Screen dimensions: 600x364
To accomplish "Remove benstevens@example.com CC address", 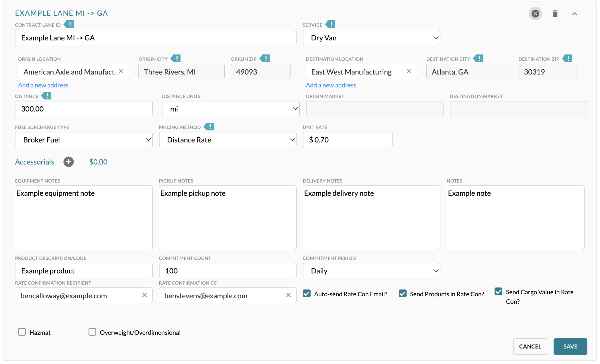I will click(x=289, y=295).
